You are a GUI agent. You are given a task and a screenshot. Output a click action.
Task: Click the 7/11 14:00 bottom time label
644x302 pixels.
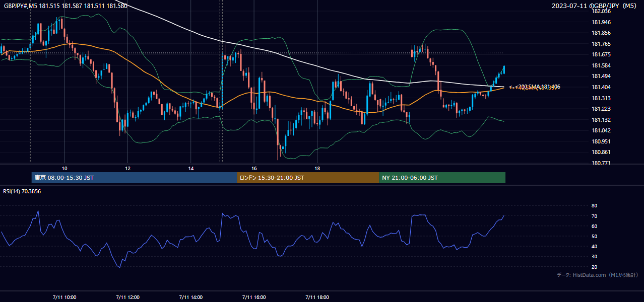pos(191,297)
